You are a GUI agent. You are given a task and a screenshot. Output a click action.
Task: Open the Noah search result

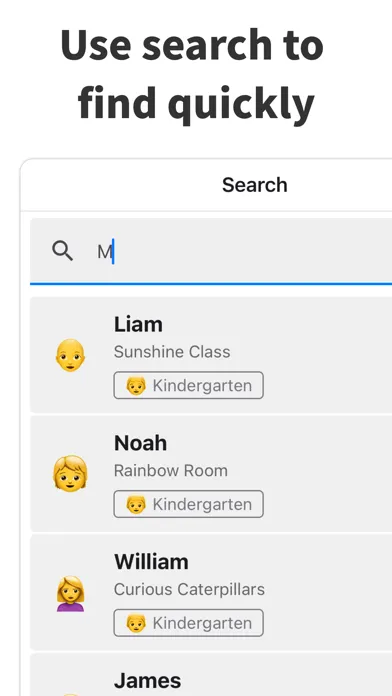211,474
